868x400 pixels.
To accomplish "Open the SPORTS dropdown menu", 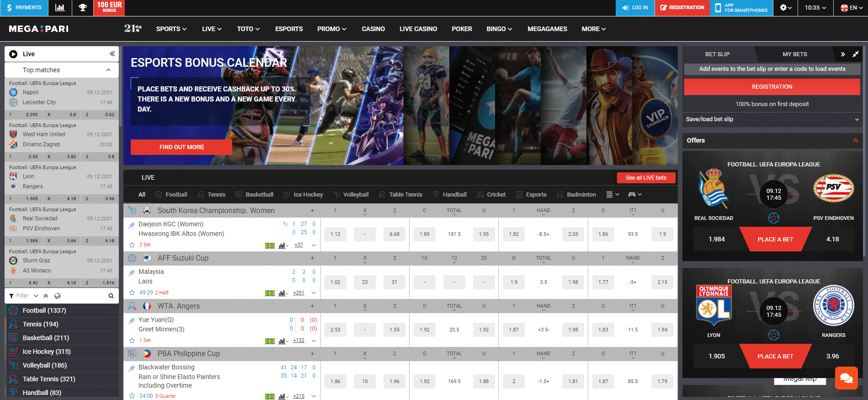I will [x=171, y=29].
